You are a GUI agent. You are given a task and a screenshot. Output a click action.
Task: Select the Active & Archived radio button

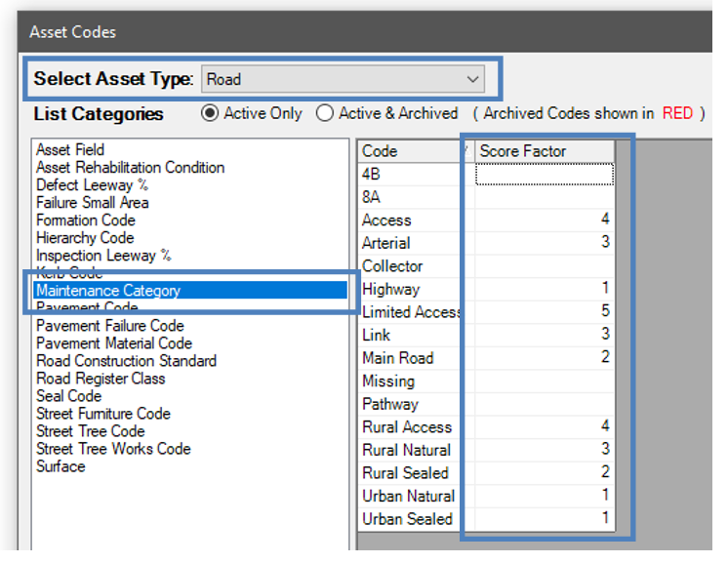tap(325, 113)
